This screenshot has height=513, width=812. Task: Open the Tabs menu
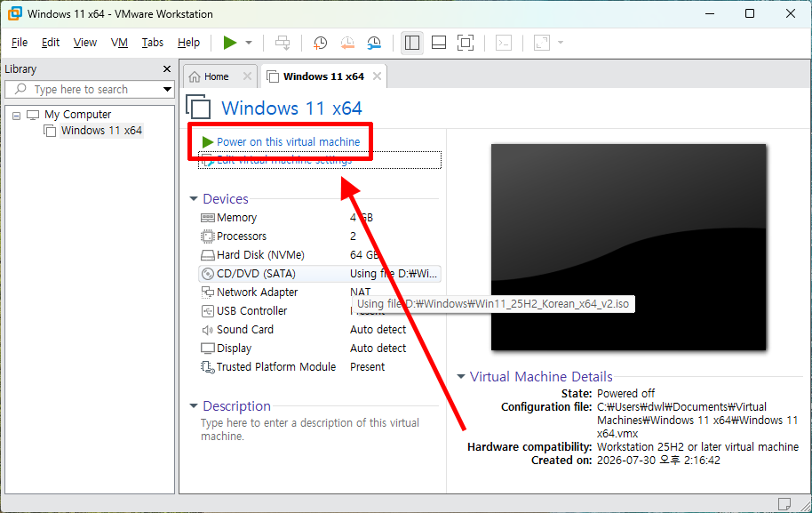click(152, 43)
